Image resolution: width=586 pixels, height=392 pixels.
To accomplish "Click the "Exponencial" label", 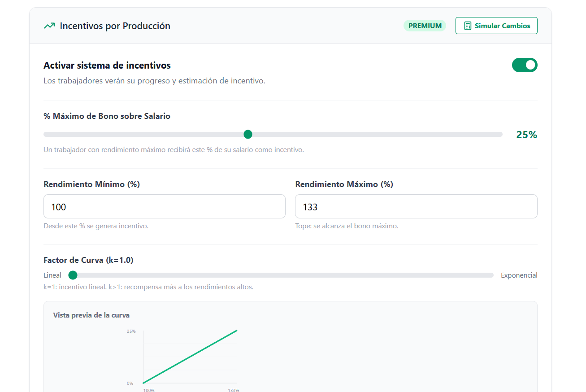I will [x=519, y=275].
